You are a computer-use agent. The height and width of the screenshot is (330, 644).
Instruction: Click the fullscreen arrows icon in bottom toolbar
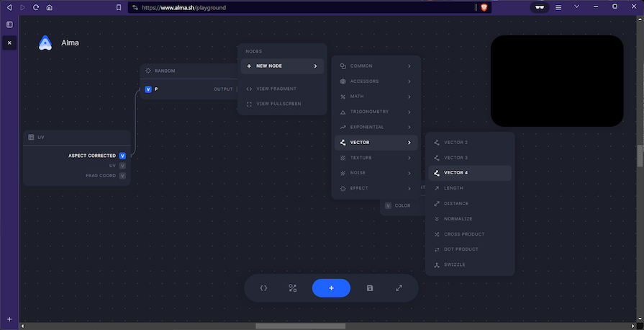(399, 288)
